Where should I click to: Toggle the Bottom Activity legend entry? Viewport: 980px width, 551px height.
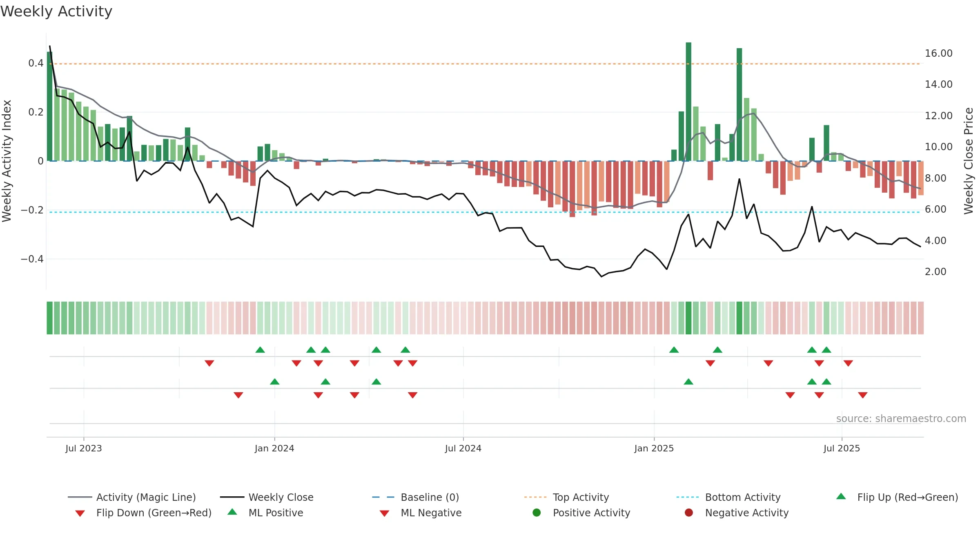pyautogui.click(x=728, y=497)
